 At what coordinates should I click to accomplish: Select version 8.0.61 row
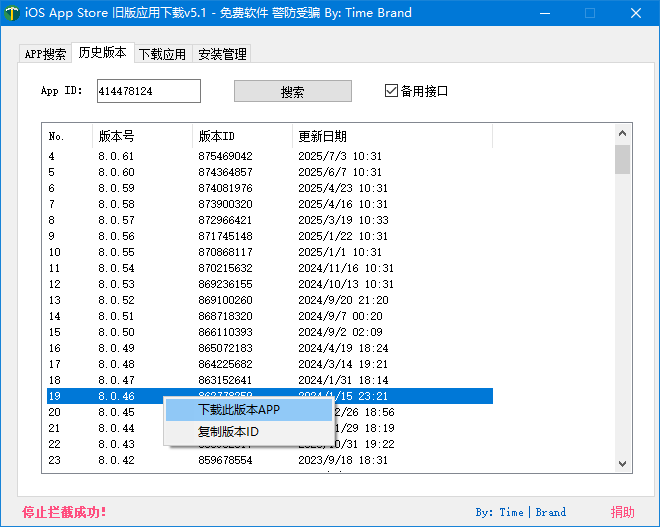click(x=116, y=157)
